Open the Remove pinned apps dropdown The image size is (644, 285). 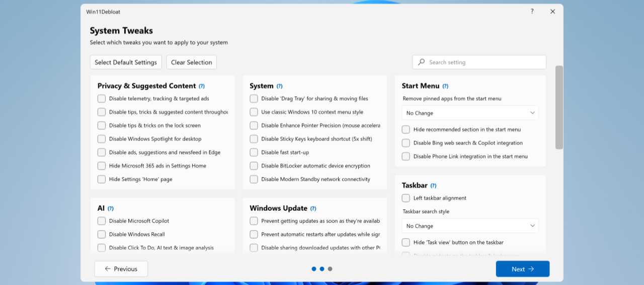click(470, 113)
